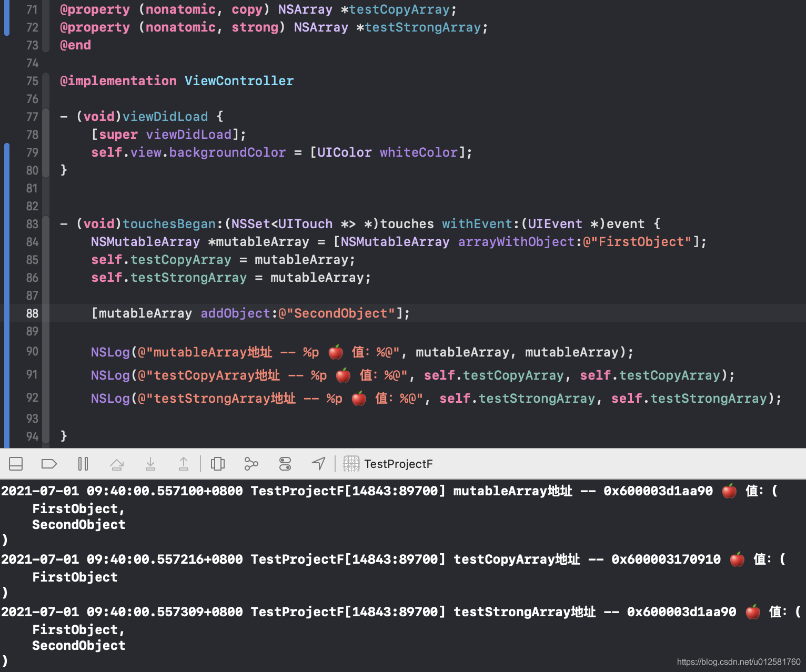Click the Step Over debug icon
The height and width of the screenshot is (672, 806).
coord(117,464)
